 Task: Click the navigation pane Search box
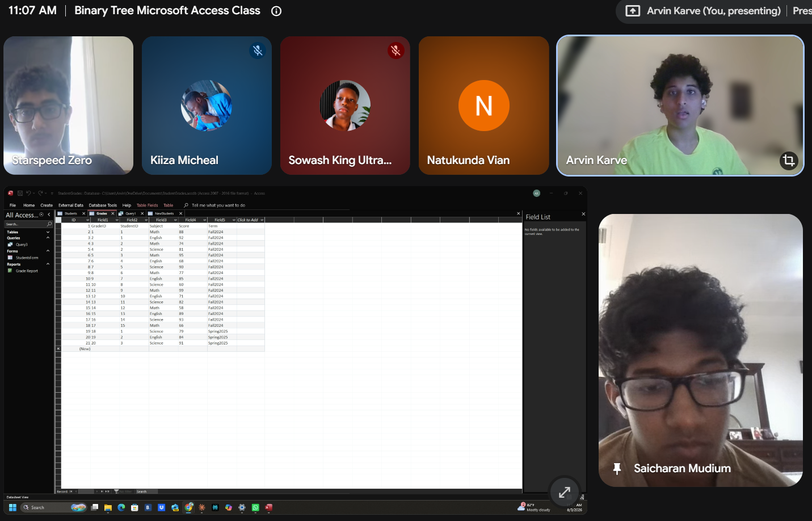pyautogui.click(x=28, y=224)
